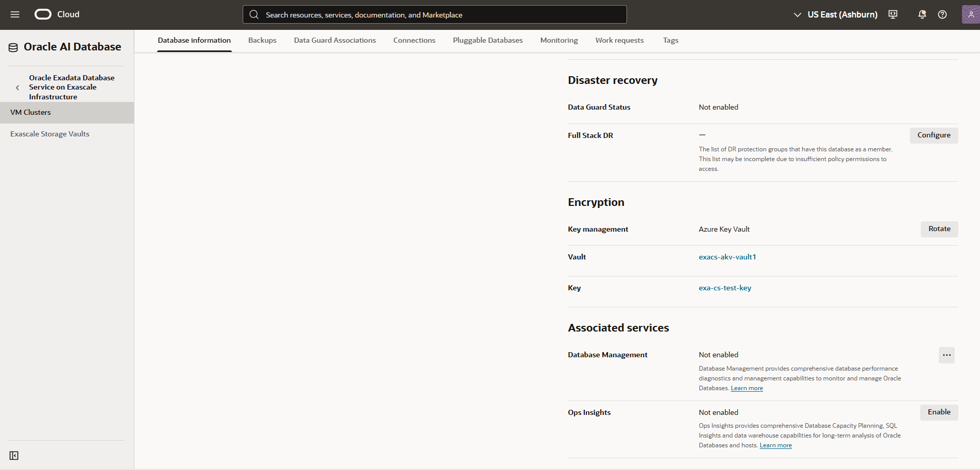The image size is (980, 470).
Task: Open Database Management actions ellipsis menu
Action: (947, 355)
